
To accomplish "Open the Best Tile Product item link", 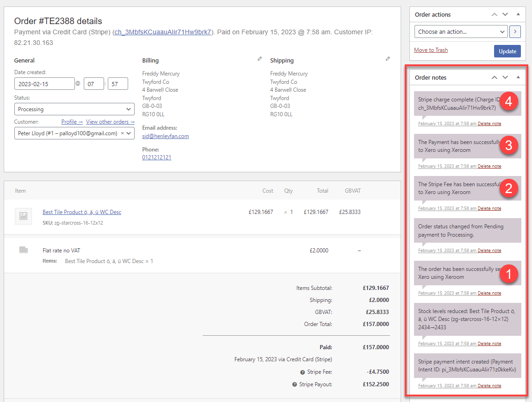I will tap(82, 212).
